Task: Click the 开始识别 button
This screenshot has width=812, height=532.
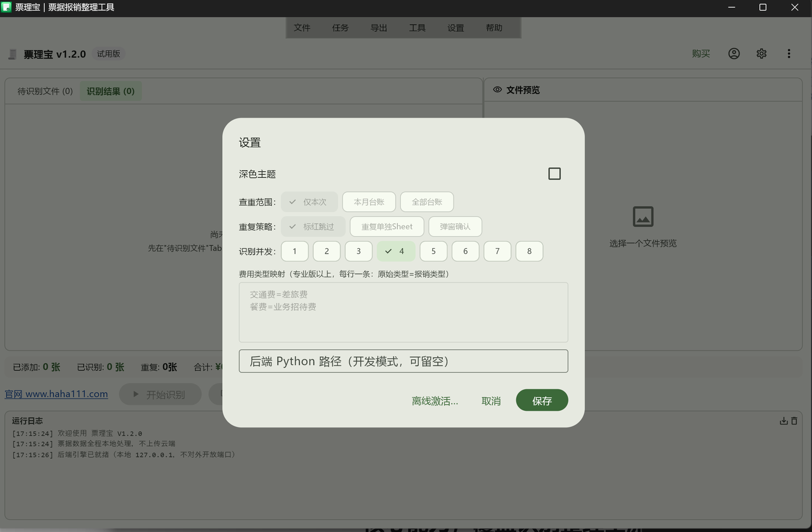Action: coord(160,395)
